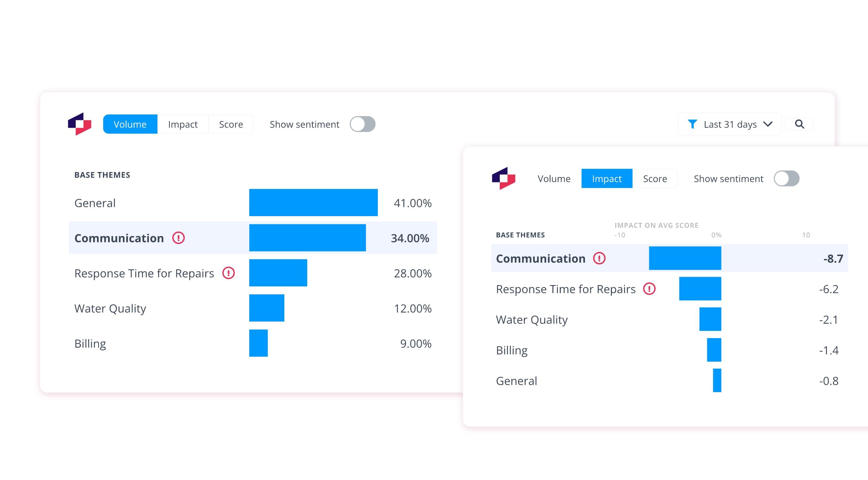Click the alert icon for Response Time in Impact chart
This screenshot has height=480, width=868.
[x=649, y=289]
